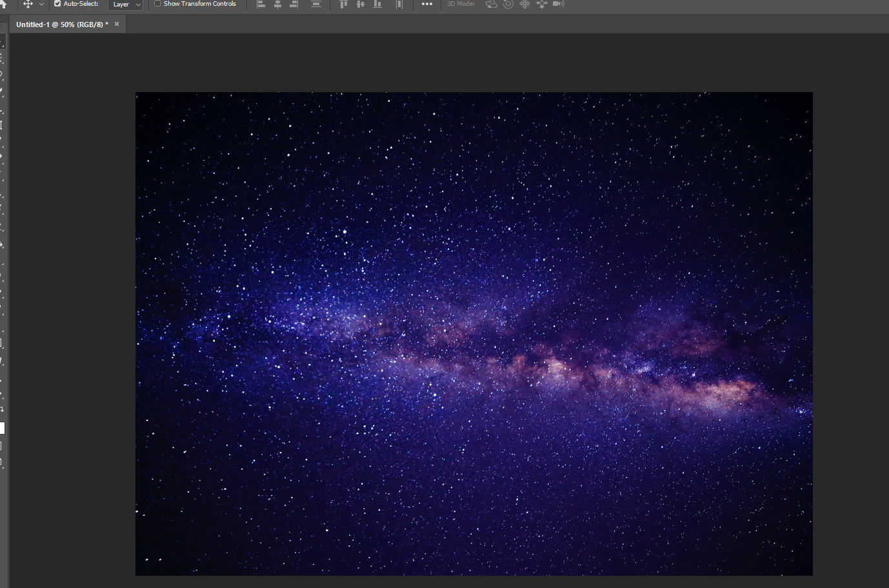Enable Show Transform Controls checkbox
The width and height of the screenshot is (889, 588).
157,4
